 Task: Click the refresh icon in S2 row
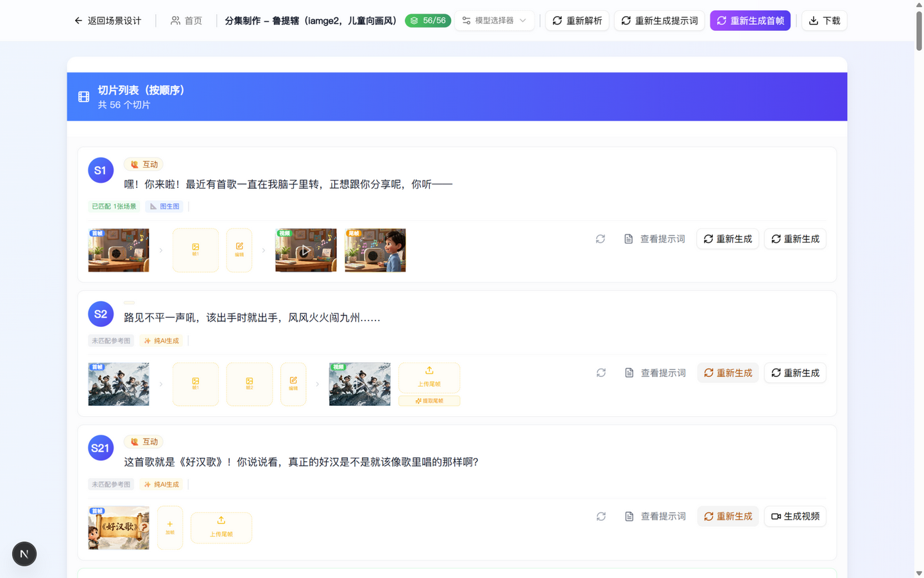(x=601, y=373)
